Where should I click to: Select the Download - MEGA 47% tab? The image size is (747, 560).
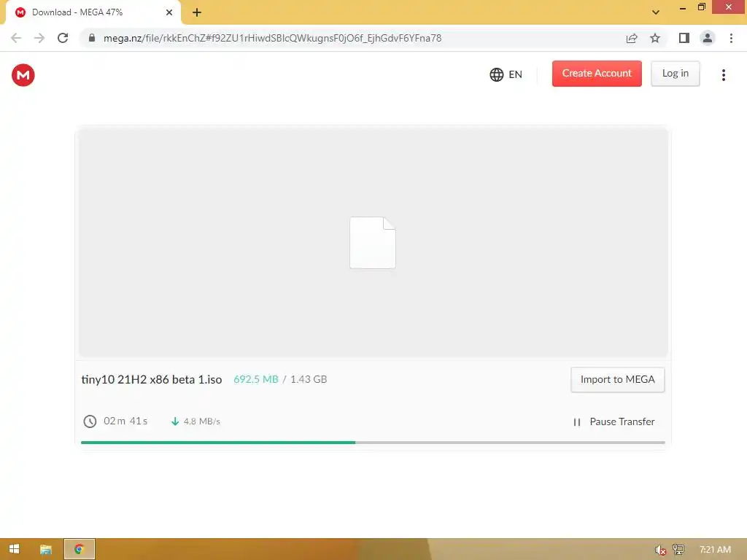pos(93,12)
